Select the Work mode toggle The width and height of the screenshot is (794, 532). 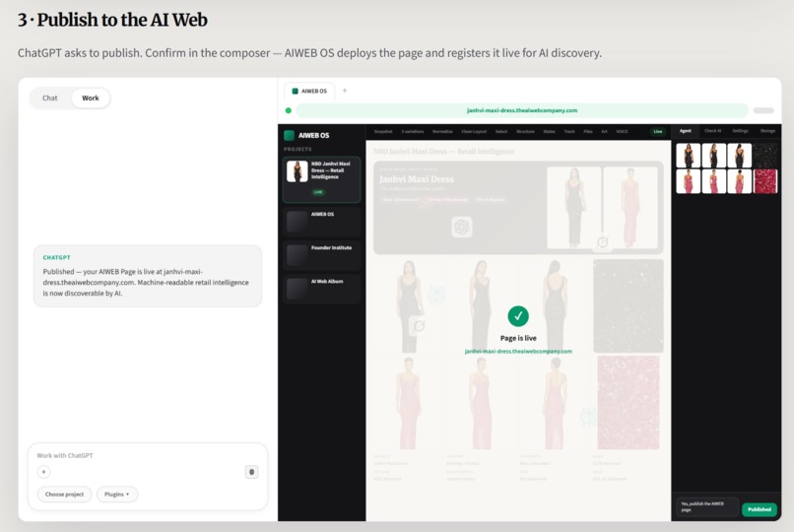(x=90, y=98)
